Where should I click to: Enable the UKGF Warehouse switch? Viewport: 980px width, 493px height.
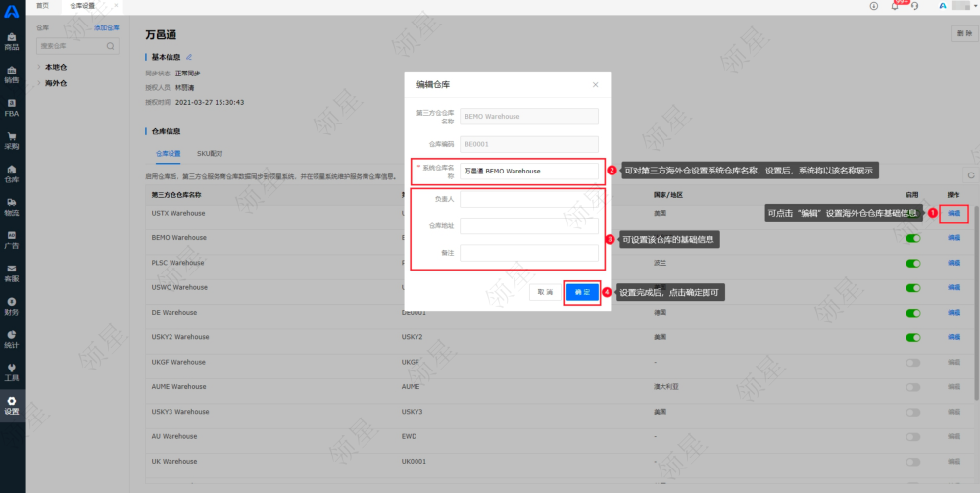click(x=913, y=362)
